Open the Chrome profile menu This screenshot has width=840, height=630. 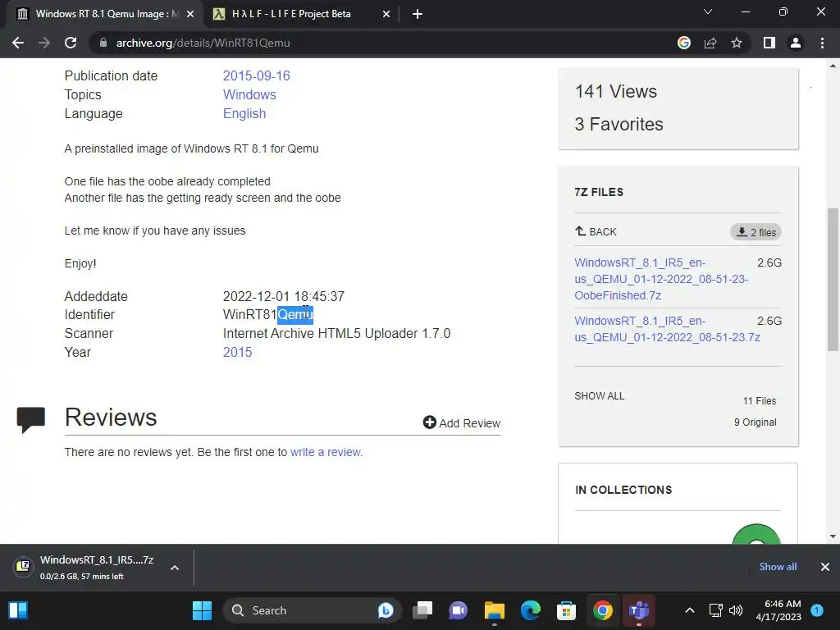[x=796, y=43]
